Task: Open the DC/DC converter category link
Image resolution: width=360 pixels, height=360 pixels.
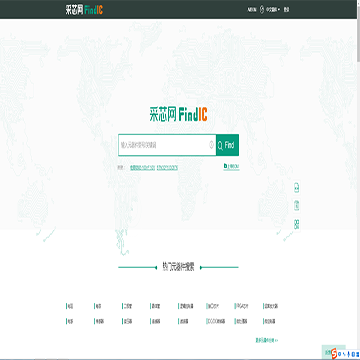Action: pos(216,321)
